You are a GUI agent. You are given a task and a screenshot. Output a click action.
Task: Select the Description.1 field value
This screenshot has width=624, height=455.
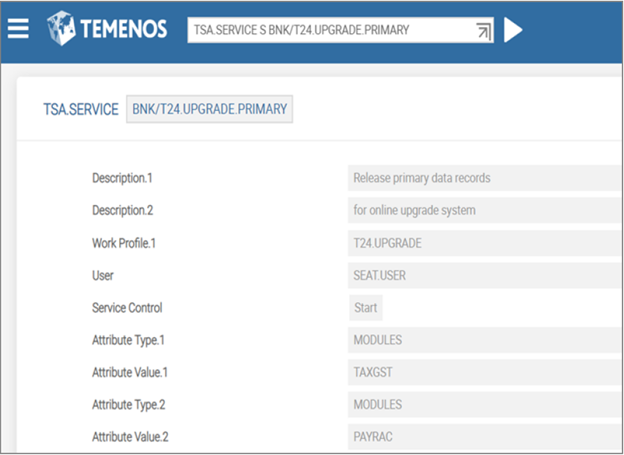pyautogui.click(x=480, y=178)
